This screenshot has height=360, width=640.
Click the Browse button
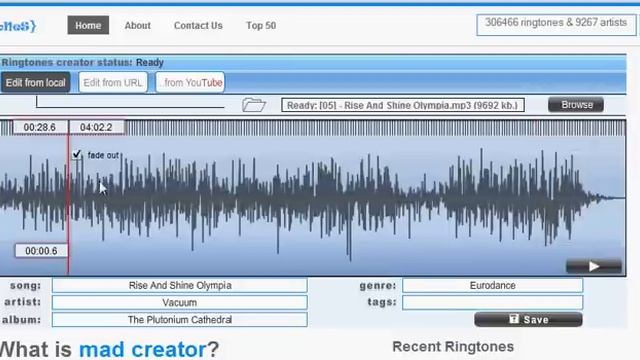click(576, 105)
